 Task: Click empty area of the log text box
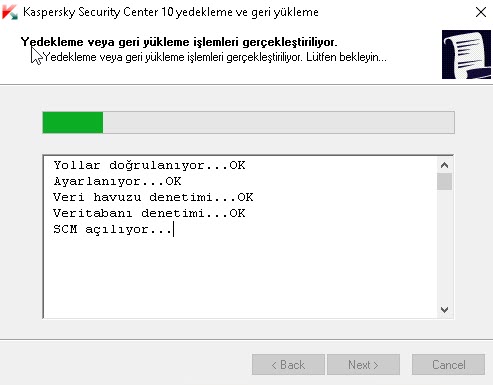tap(240, 277)
